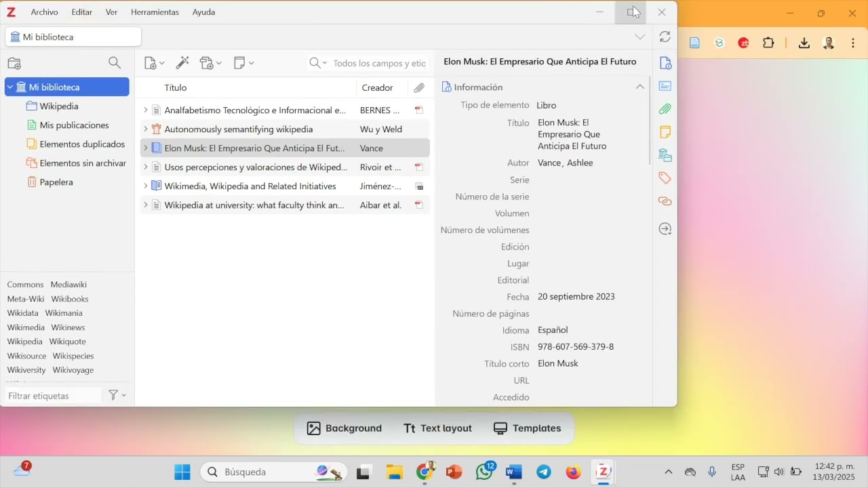Select the Abstract pane icon in sidebar
The height and width of the screenshot is (488, 868).
pyautogui.click(x=665, y=86)
